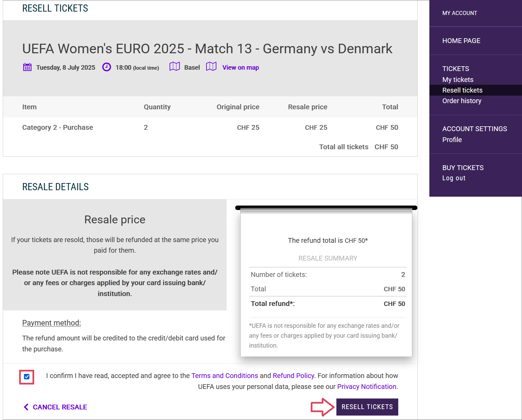This screenshot has width=522, height=420.
Task: Click the Resale price column header
Action: (x=308, y=107)
